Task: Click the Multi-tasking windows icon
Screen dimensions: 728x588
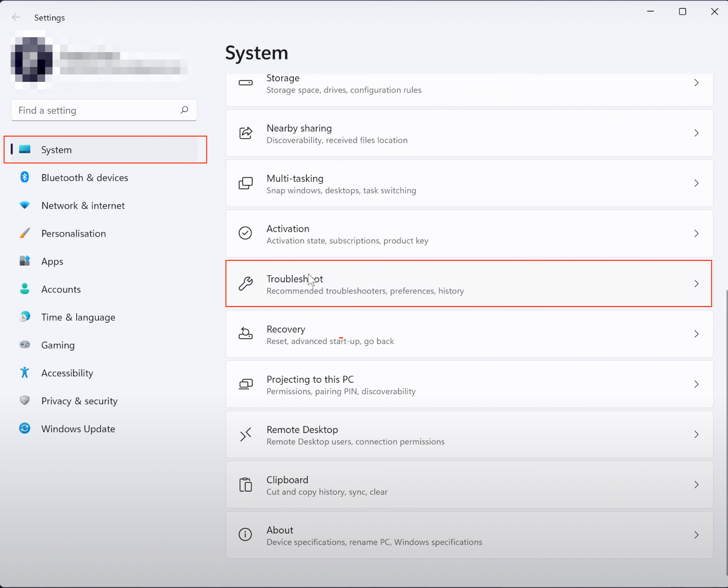Action: [x=245, y=183]
